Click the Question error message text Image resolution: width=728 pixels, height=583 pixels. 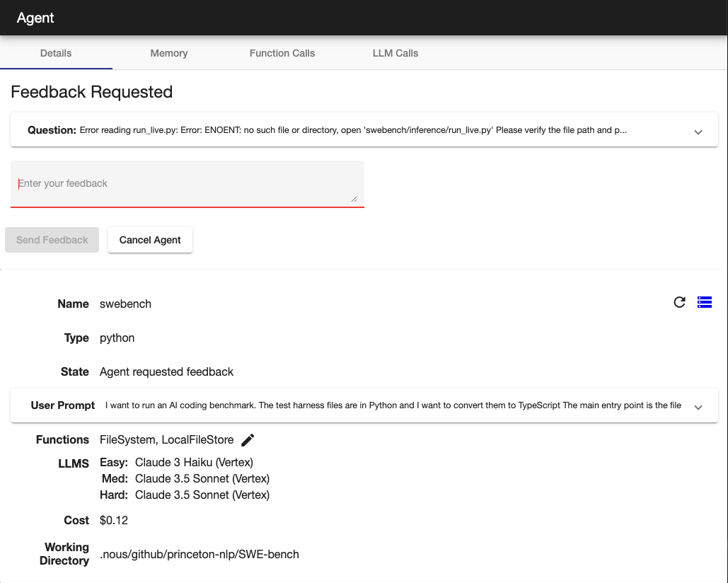click(353, 130)
